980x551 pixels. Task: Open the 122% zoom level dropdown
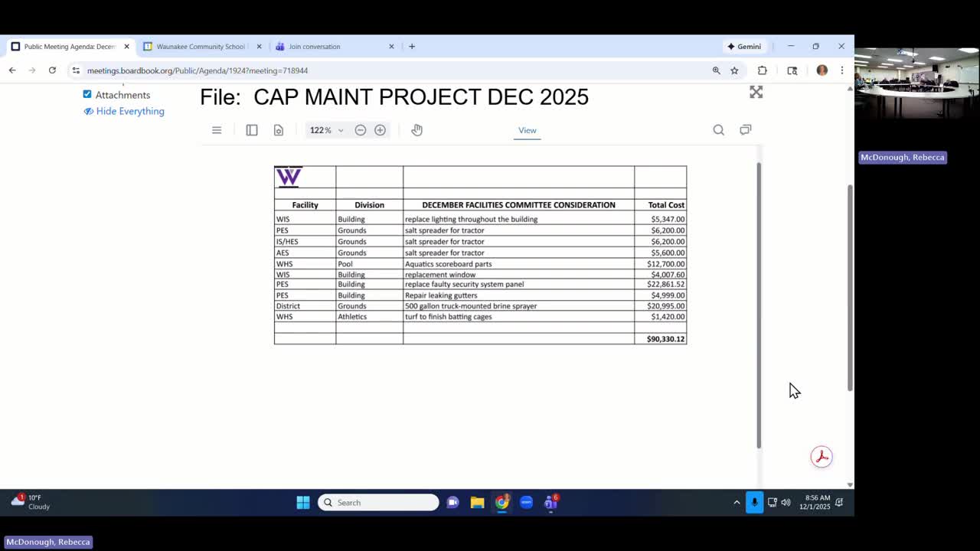click(x=326, y=130)
